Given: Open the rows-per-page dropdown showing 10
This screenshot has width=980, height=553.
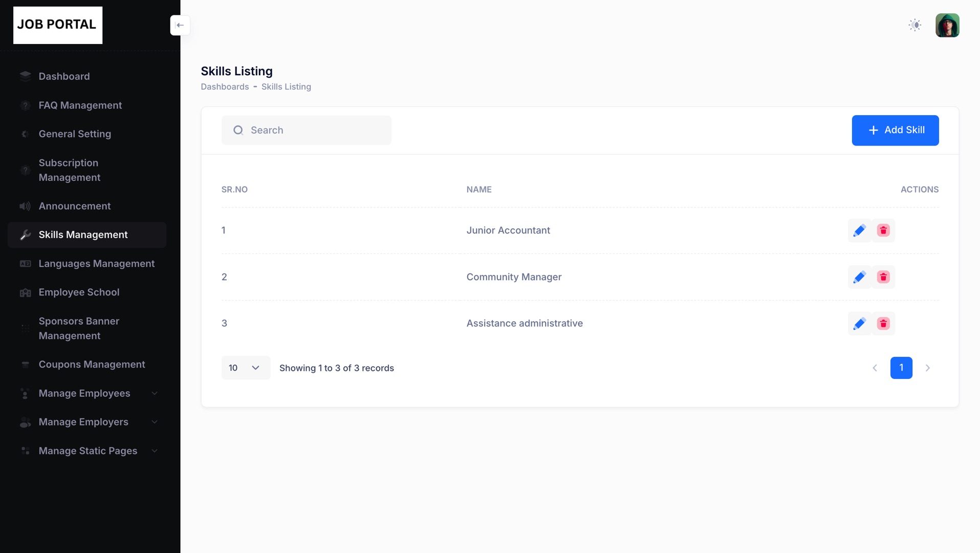Looking at the screenshot, I should [245, 368].
